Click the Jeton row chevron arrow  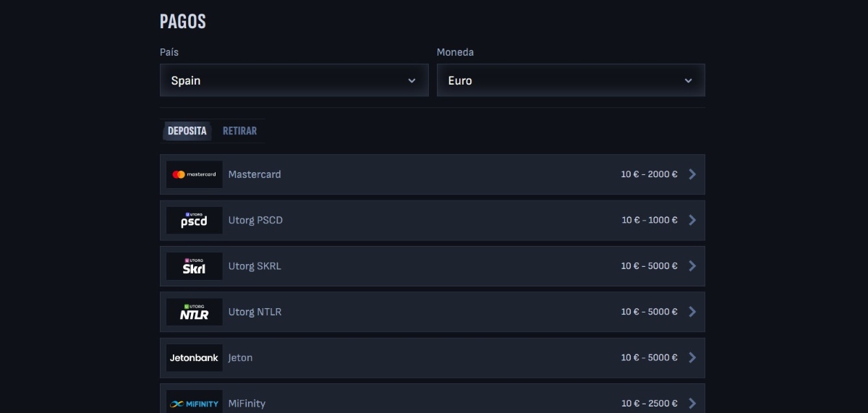(x=692, y=357)
